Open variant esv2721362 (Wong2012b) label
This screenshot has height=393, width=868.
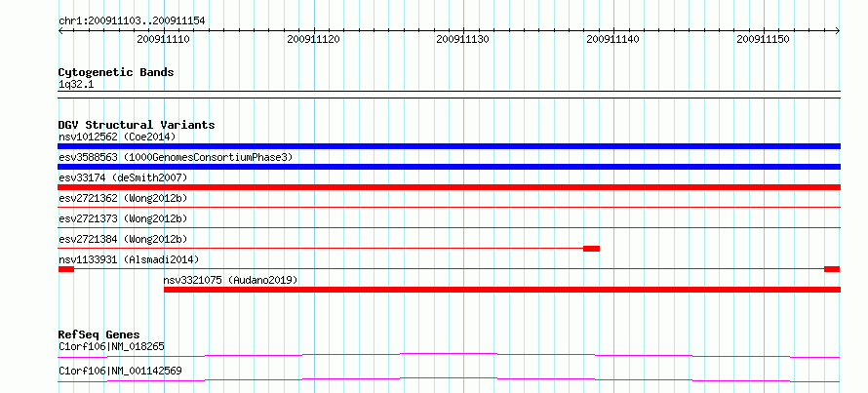pyautogui.click(x=123, y=198)
